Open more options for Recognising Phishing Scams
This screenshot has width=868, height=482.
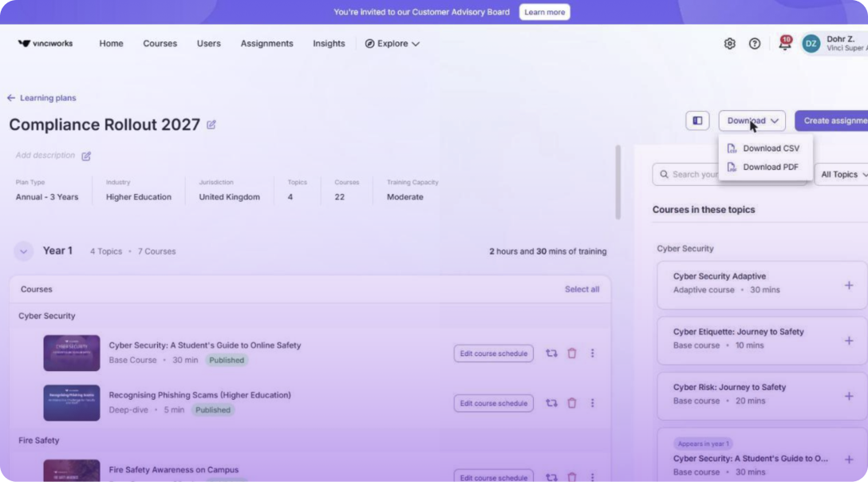pyautogui.click(x=592, y=403)
